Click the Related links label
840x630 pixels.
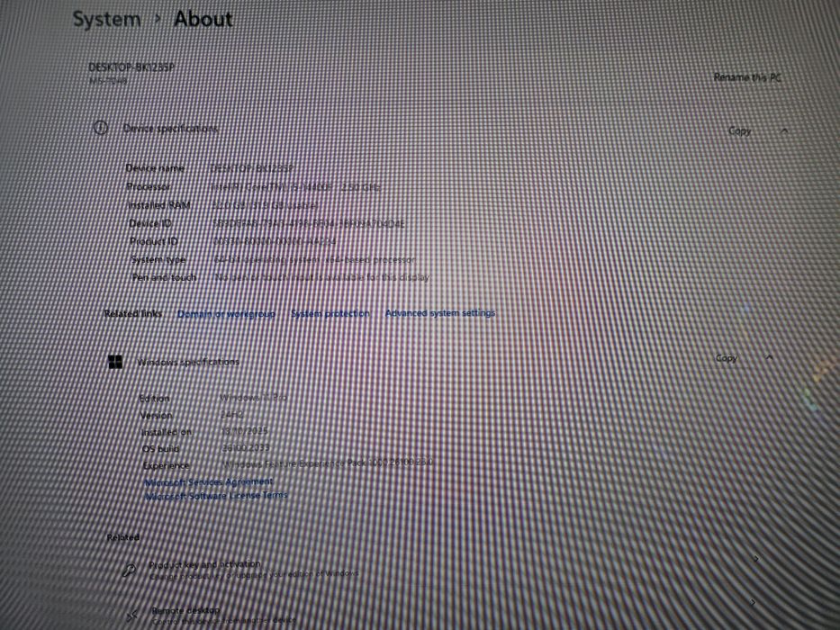tap(133, 313)
